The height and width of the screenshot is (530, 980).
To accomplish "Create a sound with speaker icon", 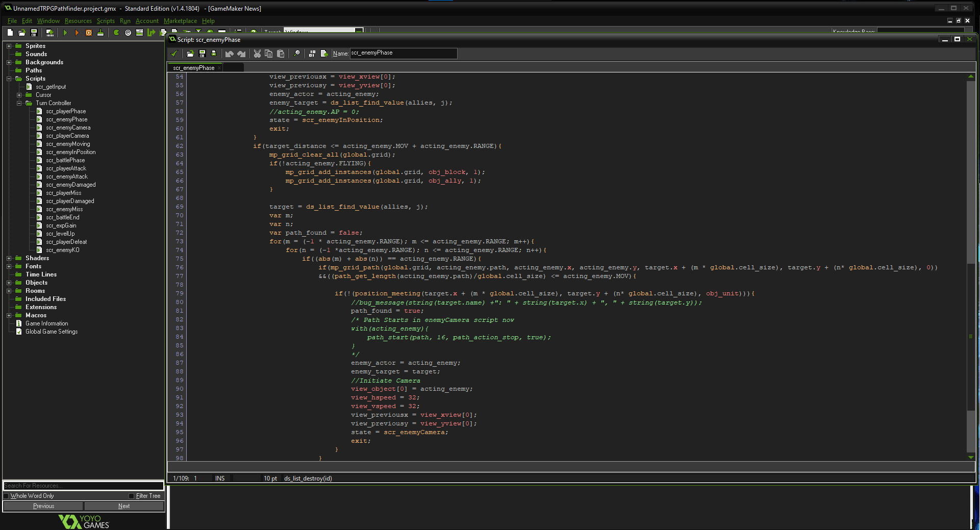I will tap(128, 33).
